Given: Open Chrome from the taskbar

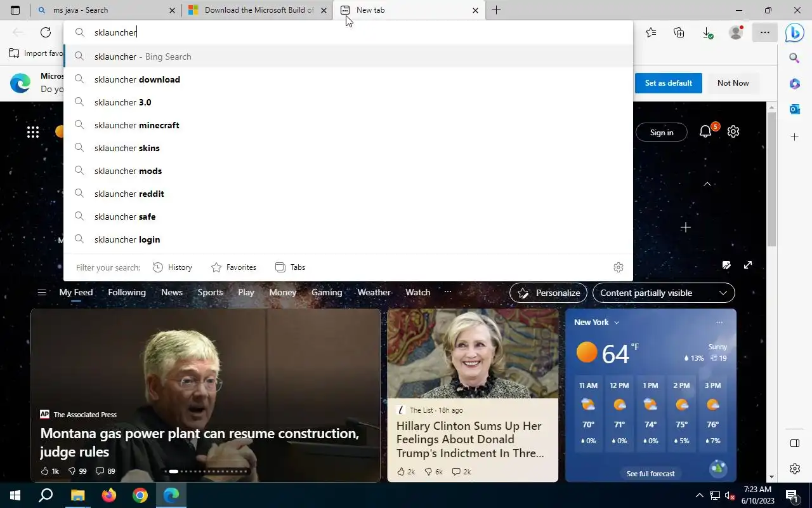Looking at the screenshot, I should [x=140, y=495].
